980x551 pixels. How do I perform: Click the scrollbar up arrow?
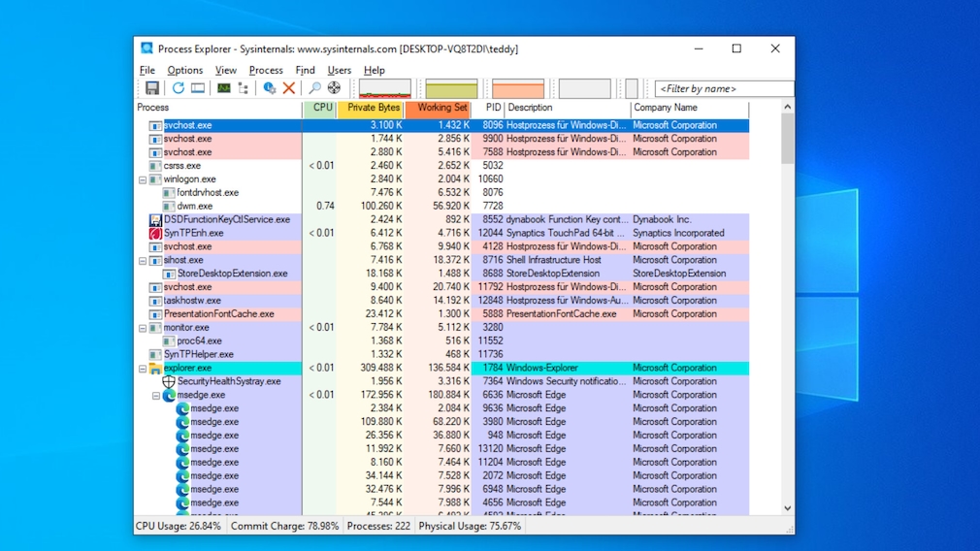[788, 107]
